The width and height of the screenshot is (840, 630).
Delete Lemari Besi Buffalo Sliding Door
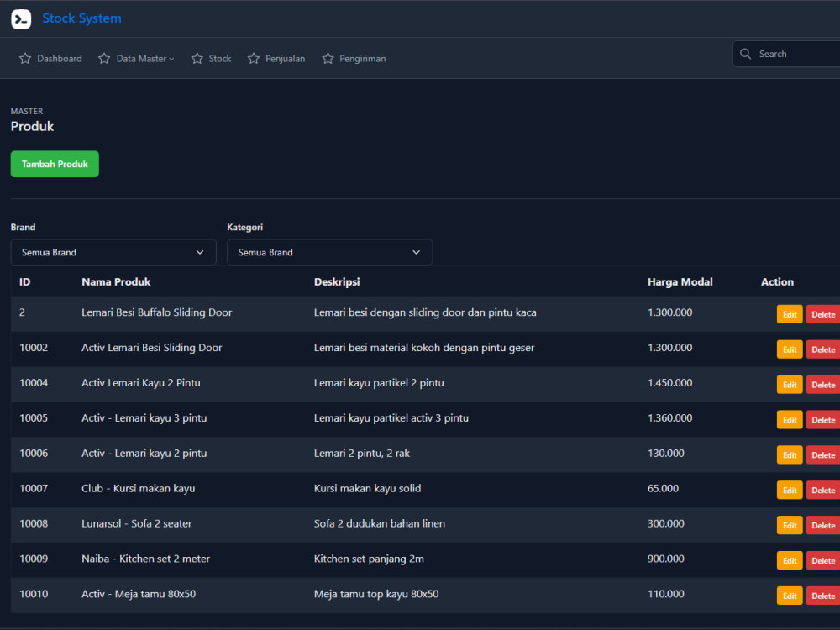pyautogui.click(x=823, y=314)
